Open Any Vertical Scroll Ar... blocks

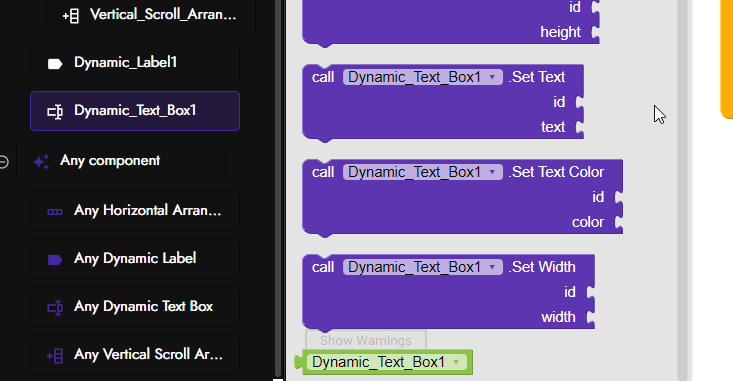point(135,355)
